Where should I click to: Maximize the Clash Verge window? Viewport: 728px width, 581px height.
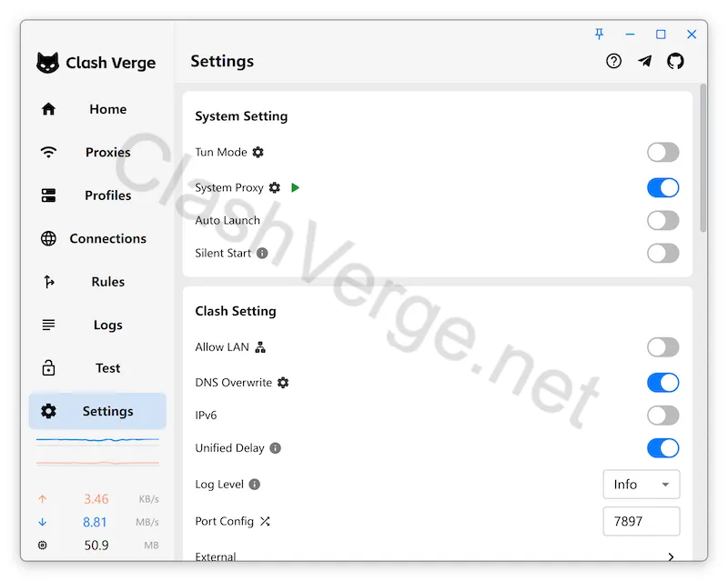pos(661,35)
